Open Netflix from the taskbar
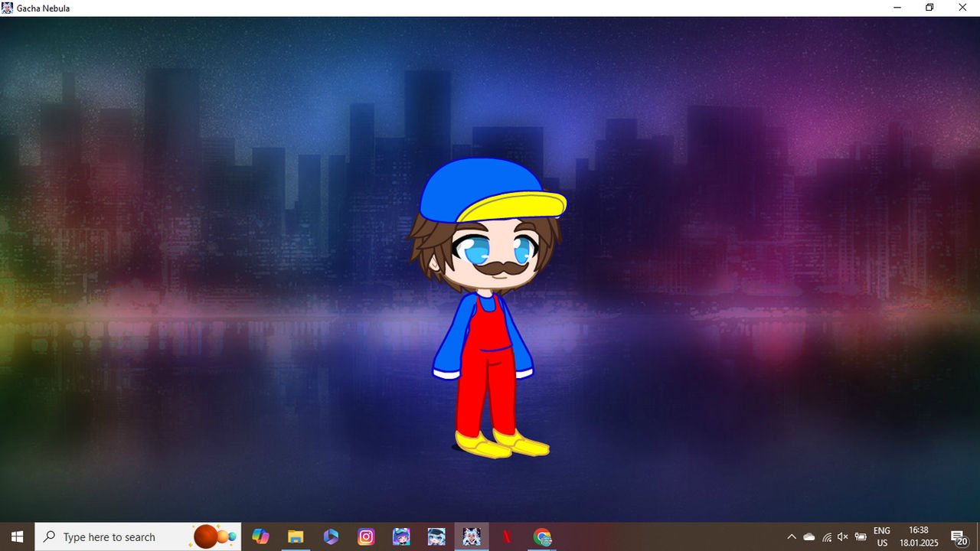Viewport: 980px width, 551px height. 507,536
